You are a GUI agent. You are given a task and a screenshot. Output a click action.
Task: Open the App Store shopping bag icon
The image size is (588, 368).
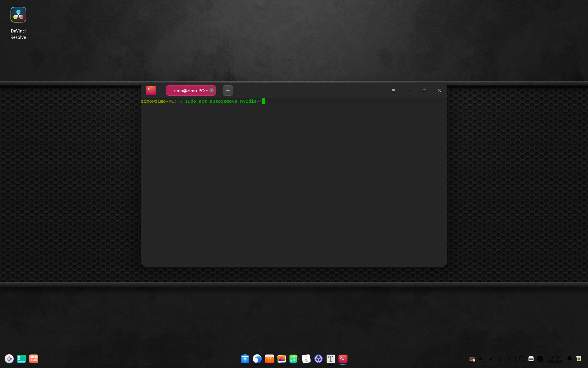[x=269, y=359]
